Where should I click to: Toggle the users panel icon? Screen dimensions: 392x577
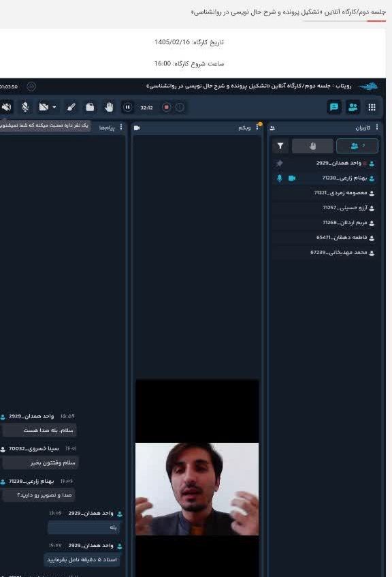coord(353,107)
